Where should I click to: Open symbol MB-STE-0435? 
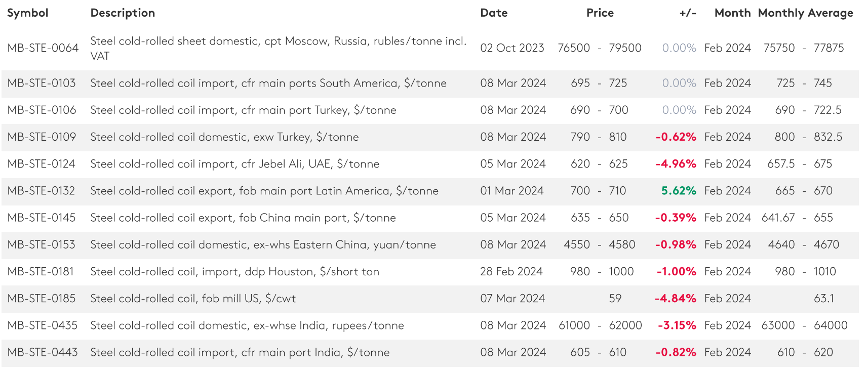43,325
